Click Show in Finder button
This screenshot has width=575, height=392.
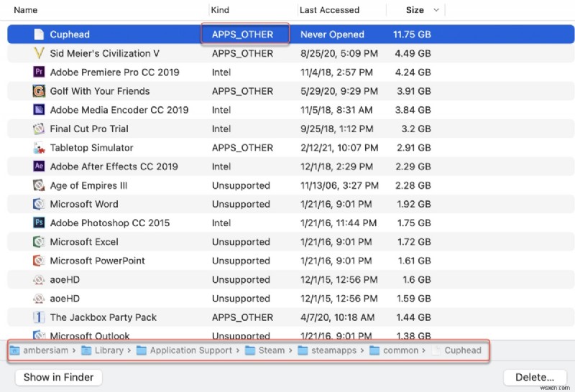pos(58,378)
